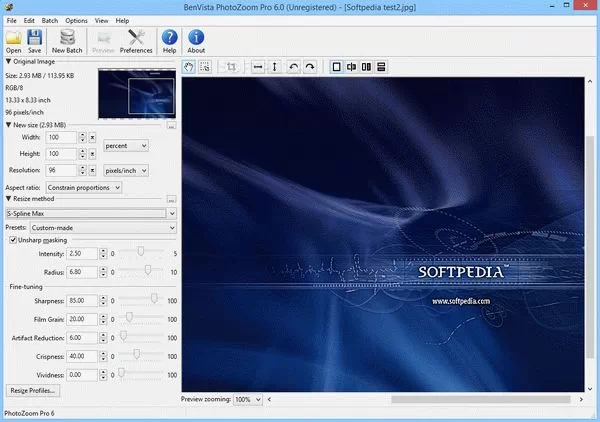This screenshot has width=600, height=422.
Task: Click the Width spinner arrows
Action: point(82,137)
